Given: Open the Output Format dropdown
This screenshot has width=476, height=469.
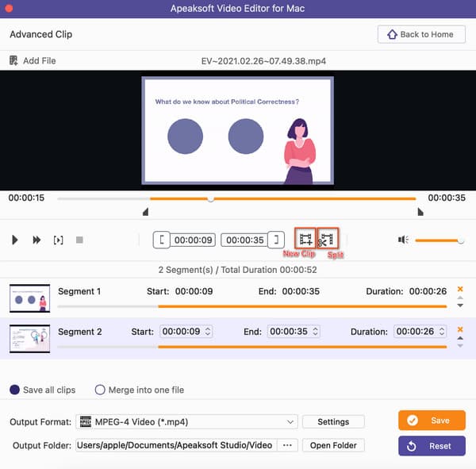Looking at the screenshot, I should click(x=186, y=421).
